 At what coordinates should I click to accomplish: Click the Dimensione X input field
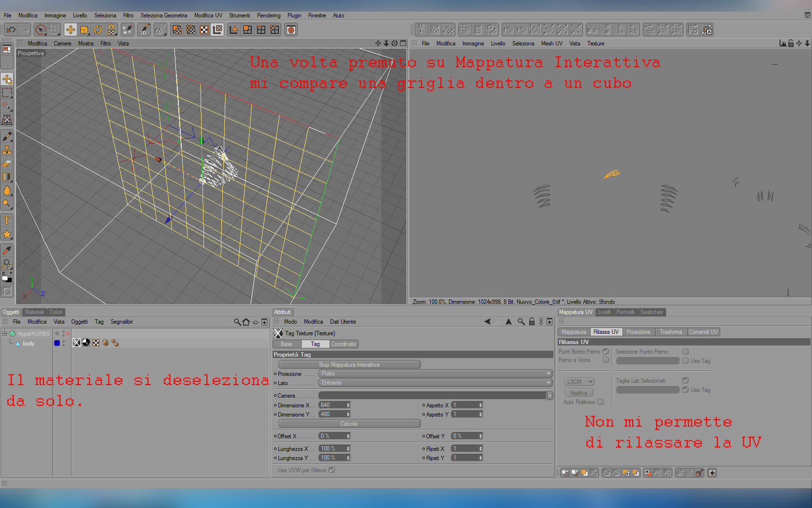point(334,405)
